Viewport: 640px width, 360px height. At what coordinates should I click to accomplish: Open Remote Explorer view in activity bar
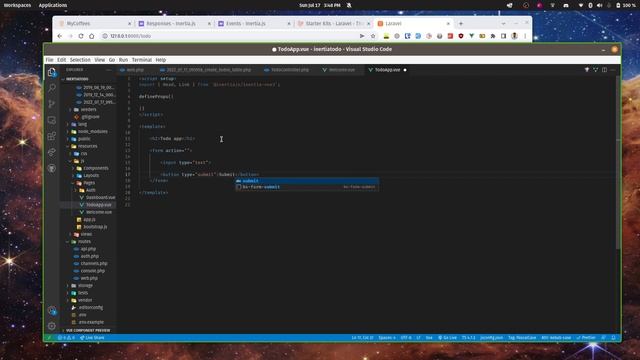pos(52,120)
